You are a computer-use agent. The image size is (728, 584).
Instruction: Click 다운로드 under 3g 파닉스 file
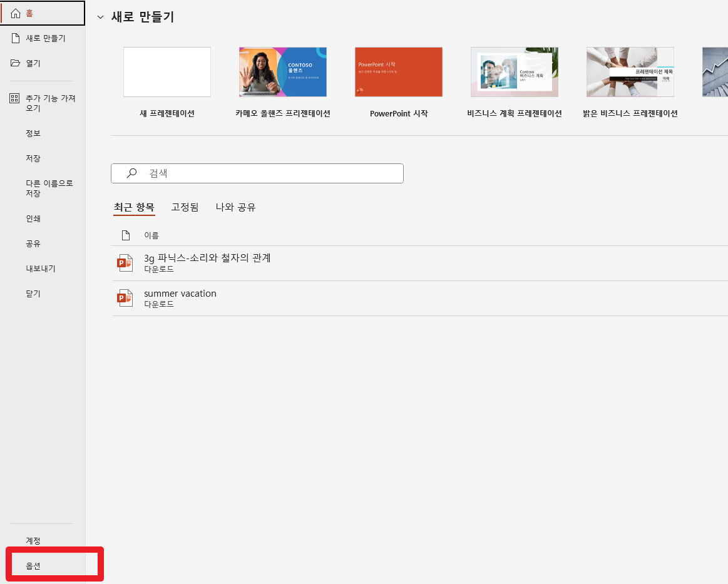tap(159, 269)
